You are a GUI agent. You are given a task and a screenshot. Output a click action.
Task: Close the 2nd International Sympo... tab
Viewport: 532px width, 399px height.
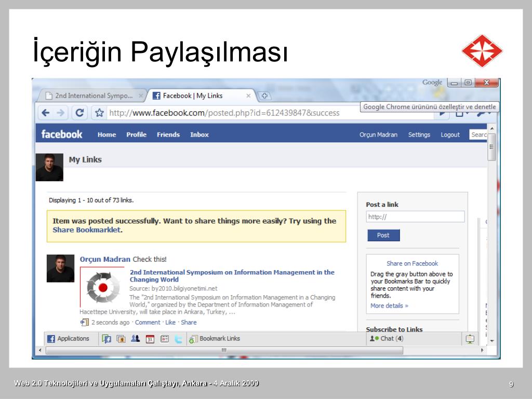pos(140,96)
